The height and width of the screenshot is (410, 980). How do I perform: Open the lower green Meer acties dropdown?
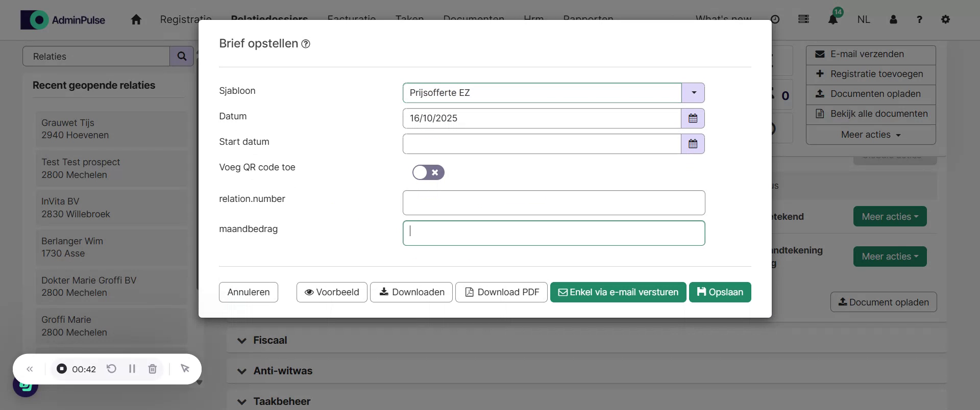(x=890, y=257)
